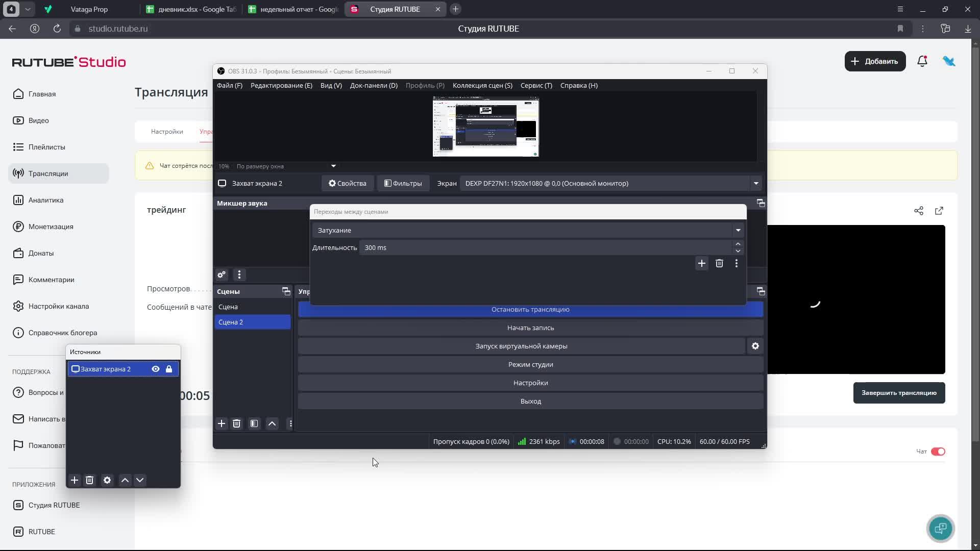Click Начать запись button
This screenshot has width=980, height=551.
point(531,328)
